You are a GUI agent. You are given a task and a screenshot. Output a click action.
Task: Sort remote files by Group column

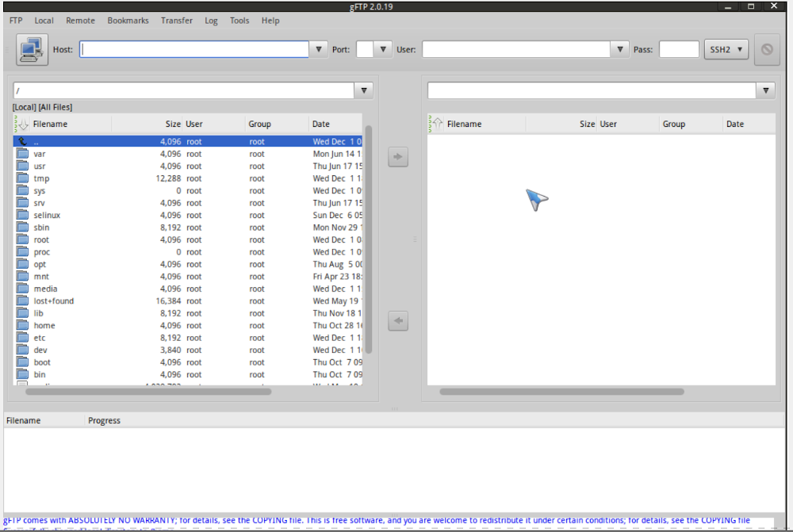click(691, 124)
